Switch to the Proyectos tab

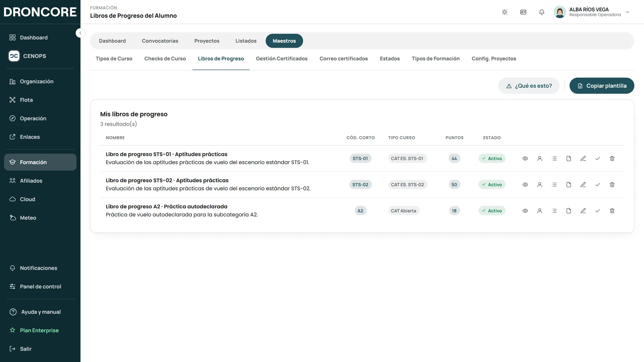(x=207, y=41)
